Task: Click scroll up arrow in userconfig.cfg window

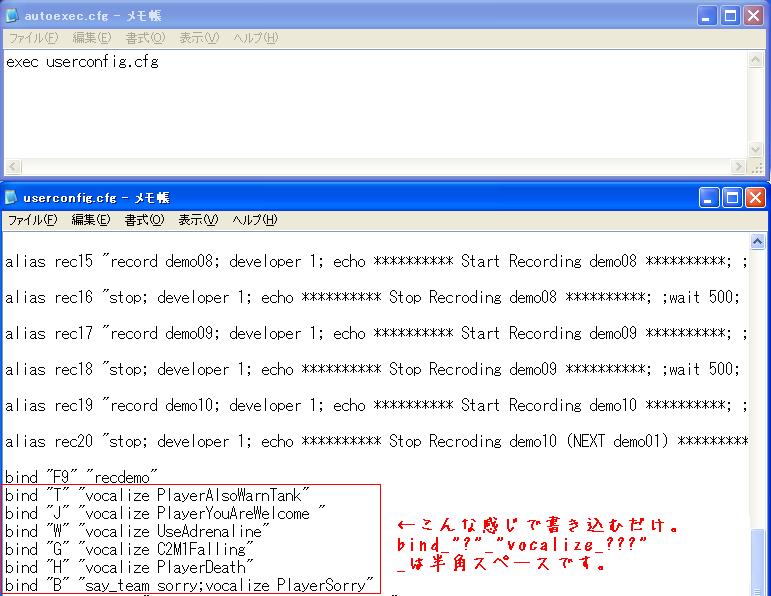Action: [758, 241]
